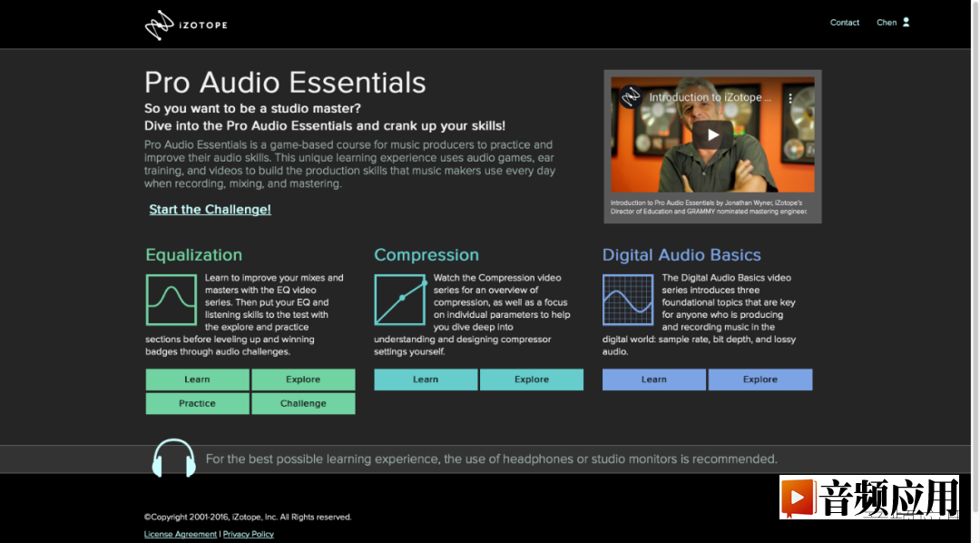This screenshot has width=980, height=543.
Task: Click the Equalization EQ curve icon
Action: pos(171,300)
